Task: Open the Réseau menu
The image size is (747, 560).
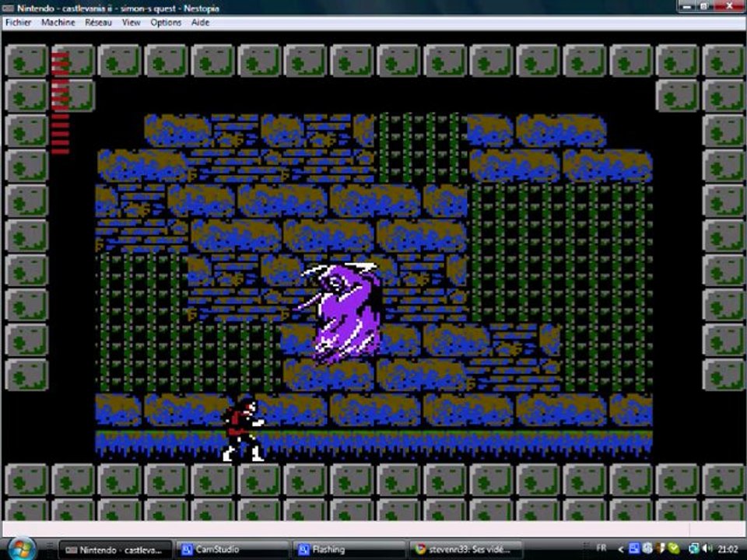Action: [x=98, y=23]
